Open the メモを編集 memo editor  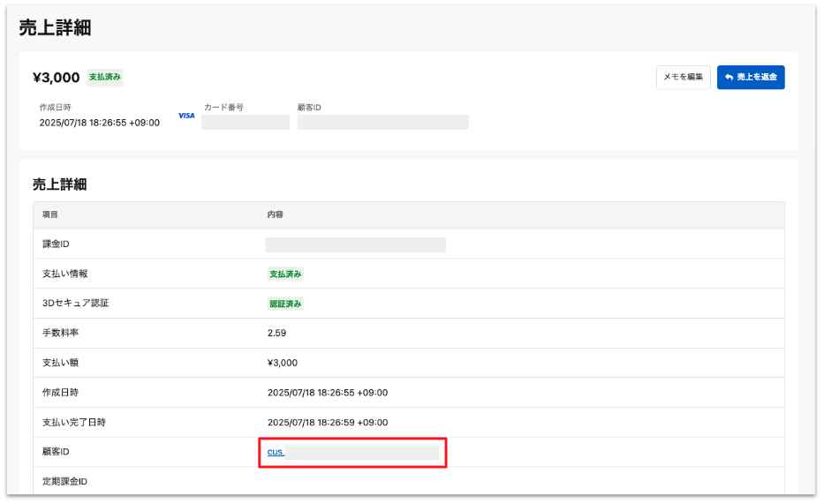coord(684,77)
